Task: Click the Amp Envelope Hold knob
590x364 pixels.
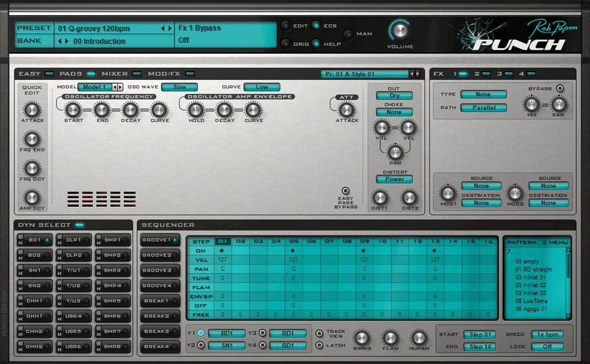Action: point(196,110)
